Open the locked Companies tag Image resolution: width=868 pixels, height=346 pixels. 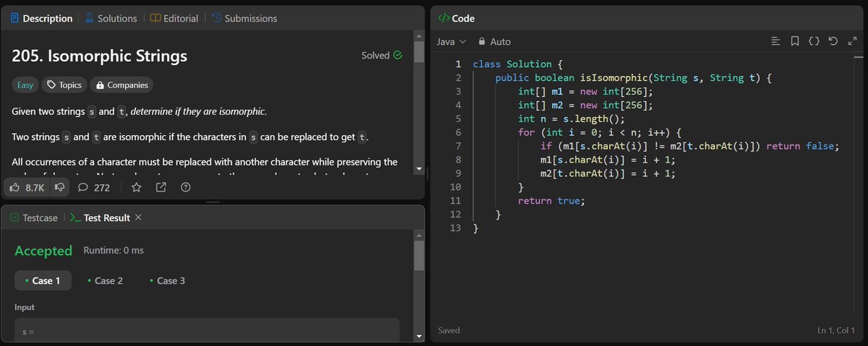click(122, 85)
